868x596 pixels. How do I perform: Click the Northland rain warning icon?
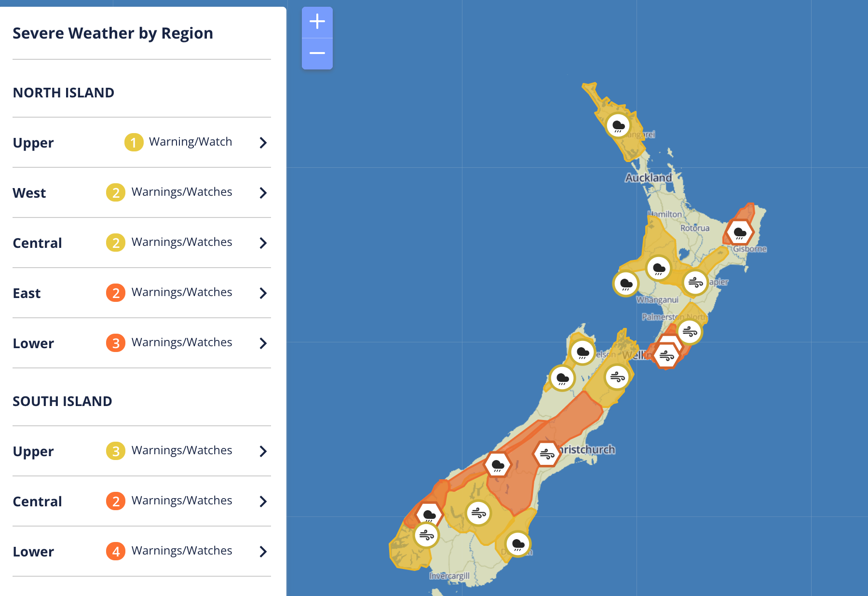point(618,125)
